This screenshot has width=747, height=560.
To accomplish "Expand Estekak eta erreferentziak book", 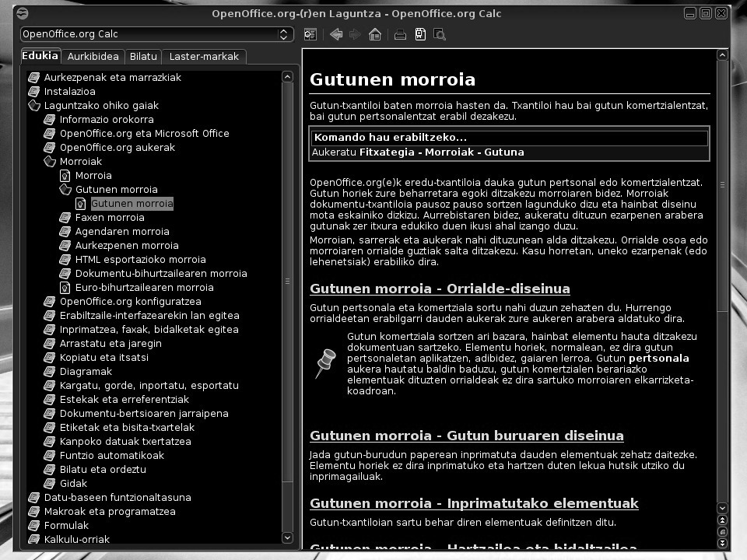I will pos(116,400).
